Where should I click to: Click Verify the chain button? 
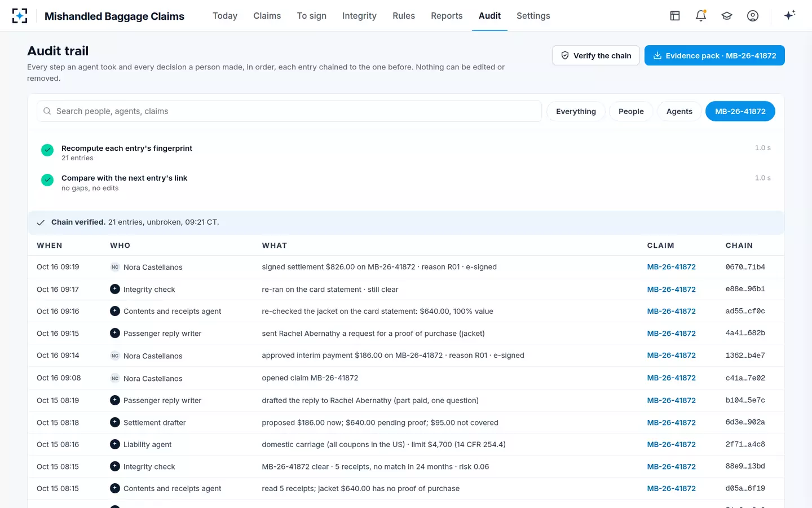(596, 55)
